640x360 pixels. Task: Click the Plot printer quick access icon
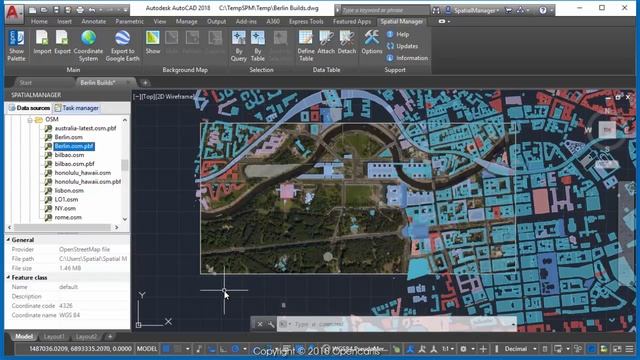point(80,10)
